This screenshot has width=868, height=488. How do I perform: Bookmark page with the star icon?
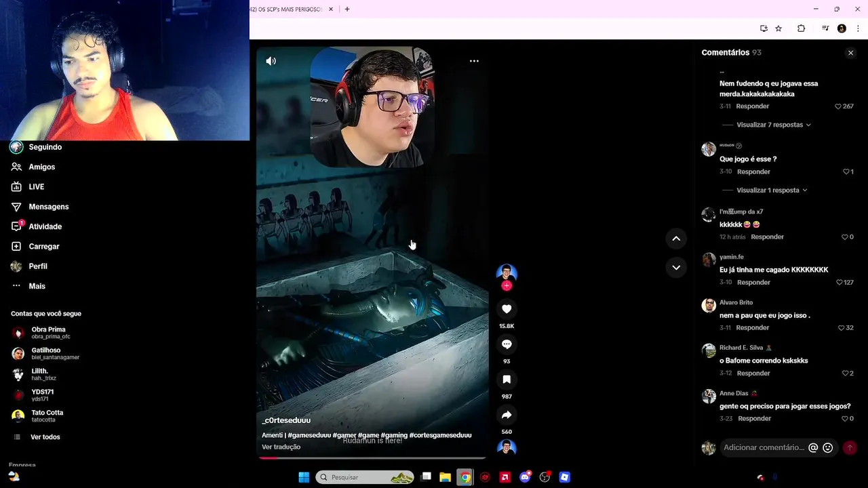pos(778,28)
